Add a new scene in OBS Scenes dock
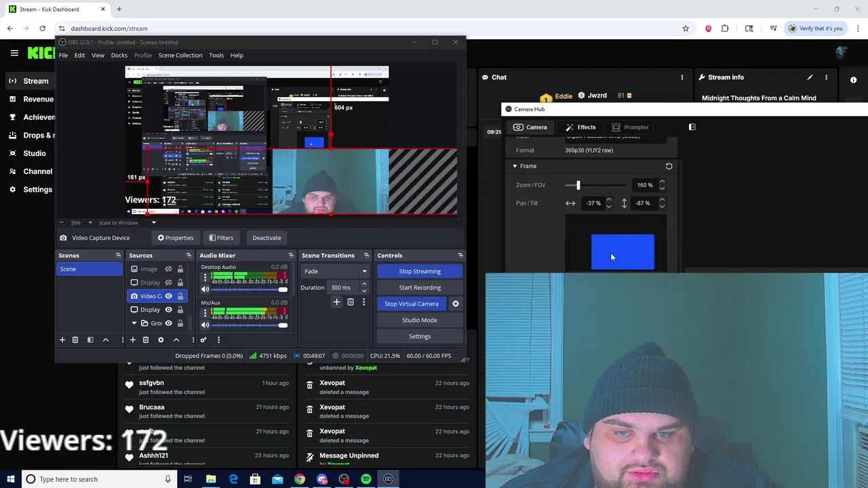 click(x=62, y=340)
